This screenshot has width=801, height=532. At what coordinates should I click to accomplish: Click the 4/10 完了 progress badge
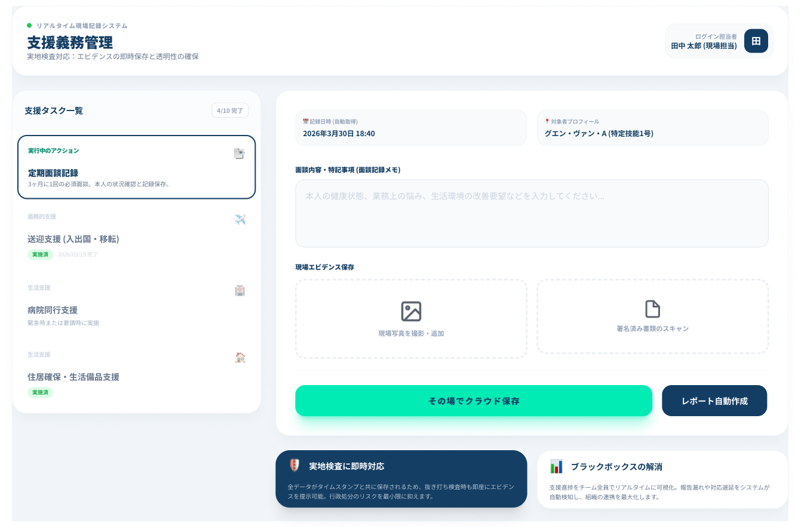[x=230, y=110]
